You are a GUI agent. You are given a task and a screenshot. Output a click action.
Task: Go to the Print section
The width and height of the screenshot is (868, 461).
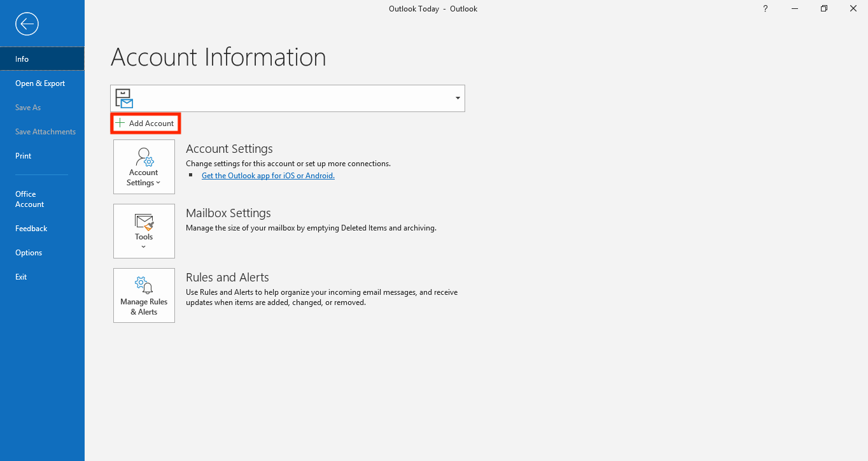pos(23,155)
